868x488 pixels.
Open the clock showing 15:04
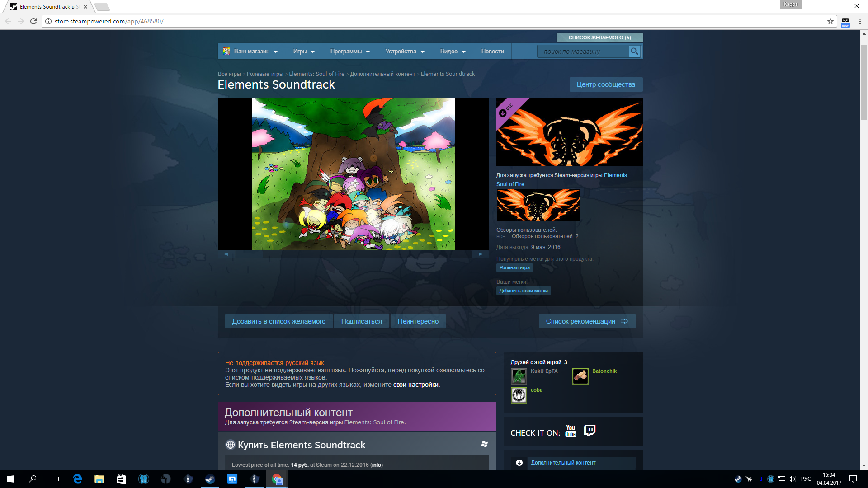(x=829, y=479)
